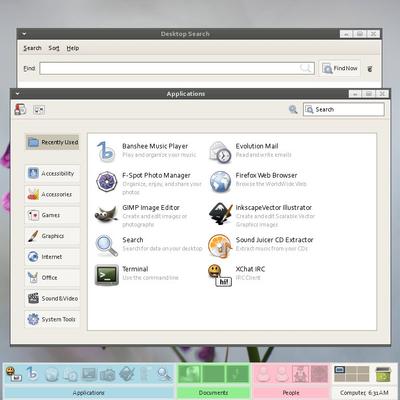Click the Computer clock label in bottom panel
The width and height of the screenshot is (400, 400).
click(x=364, y=393)
